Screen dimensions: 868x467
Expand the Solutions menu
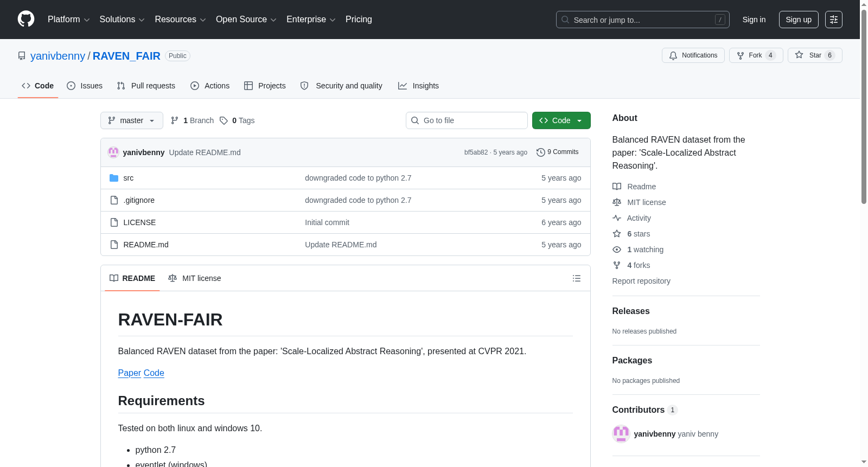122,20
